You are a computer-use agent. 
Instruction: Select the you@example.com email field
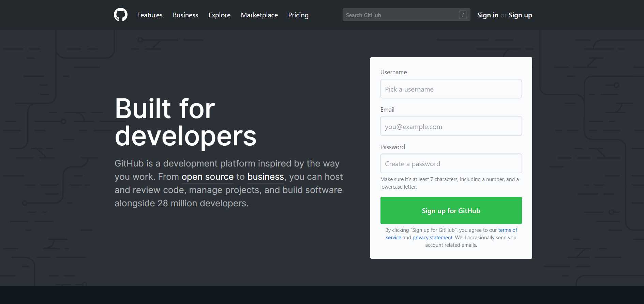point(451,126)
